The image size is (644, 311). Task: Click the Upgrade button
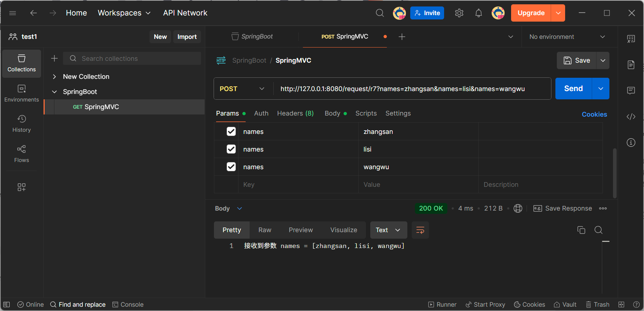click(531, 13)
